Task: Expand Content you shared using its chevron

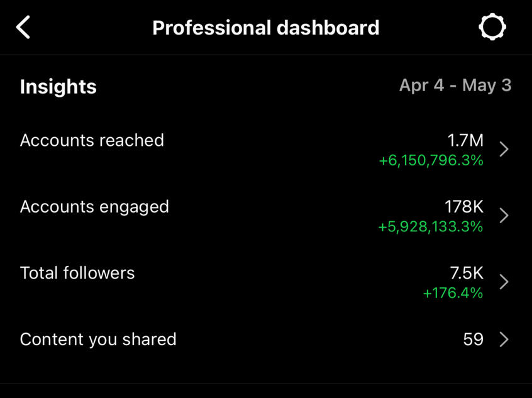Action: 504,340
